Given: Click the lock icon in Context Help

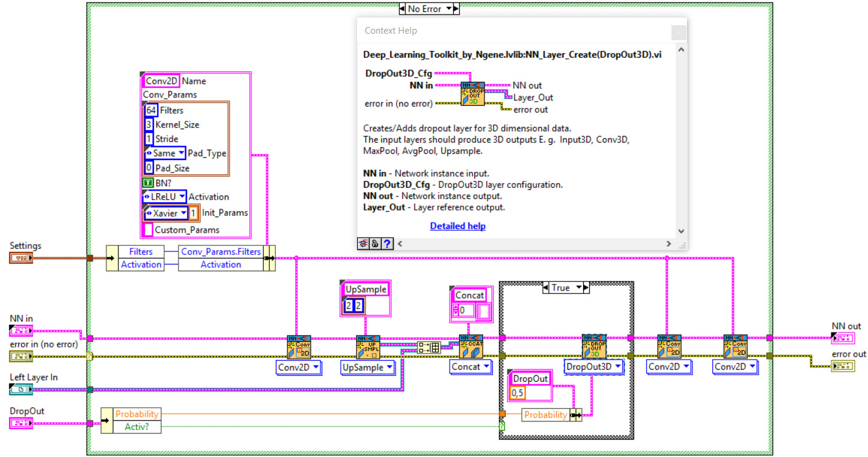Looking at the screenshot, I should (x=375, y=244).
